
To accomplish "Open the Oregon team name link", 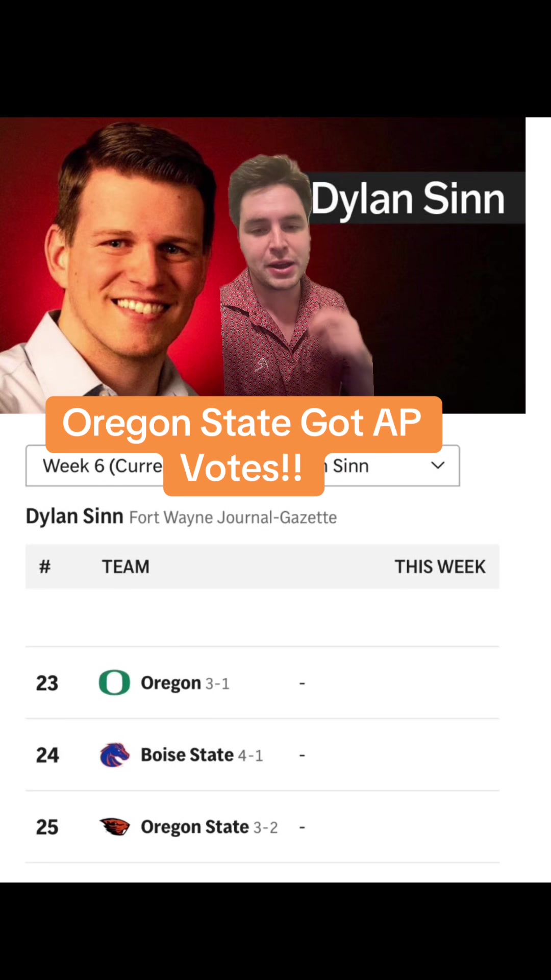I will pos(171,683).
